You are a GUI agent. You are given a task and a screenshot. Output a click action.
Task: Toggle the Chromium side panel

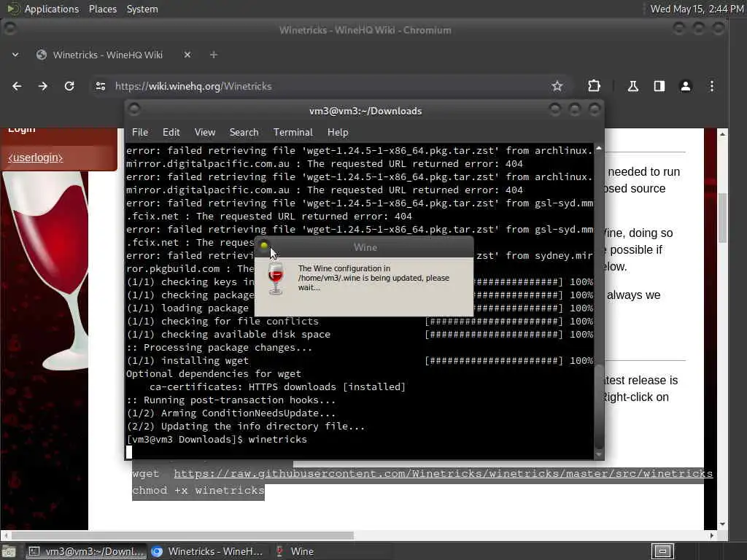[659, 86]
